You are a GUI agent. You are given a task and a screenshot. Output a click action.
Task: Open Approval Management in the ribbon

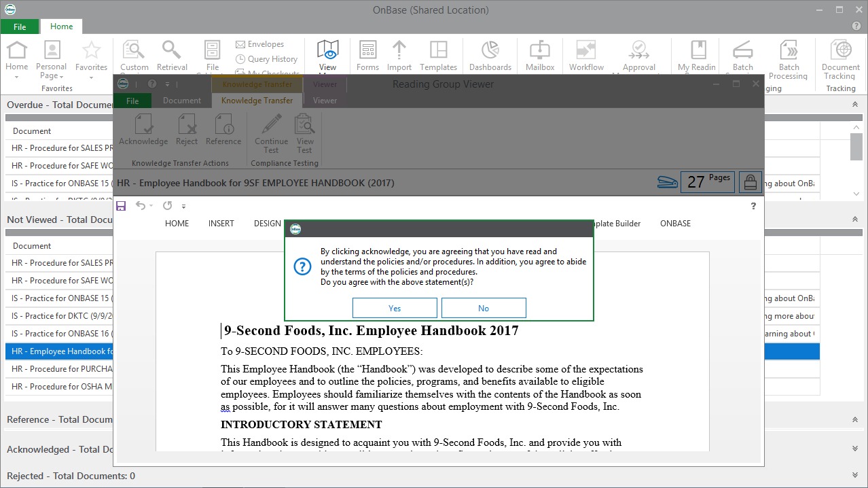pyautogui.click(x=638, y=56)
